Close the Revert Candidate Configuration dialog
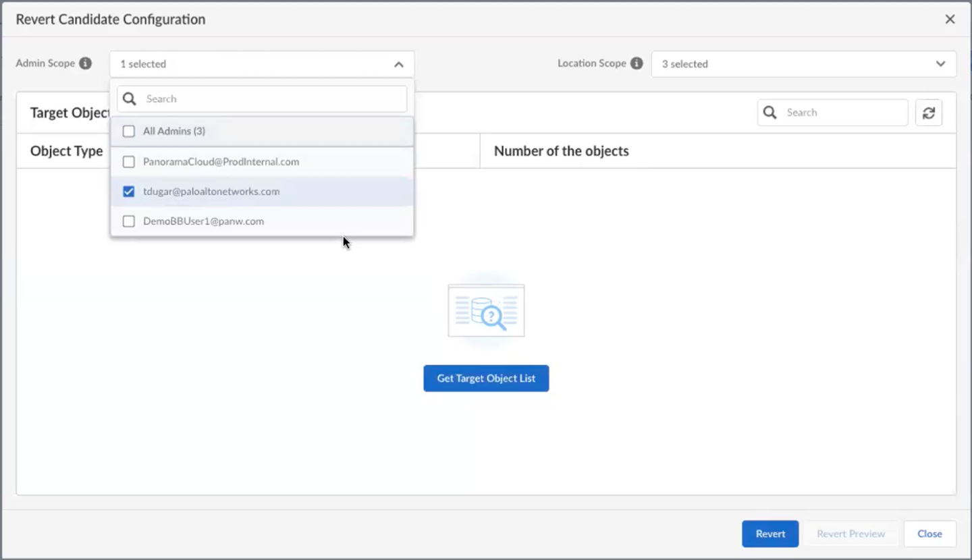This screenshot has width=972, height=560. point(950,20)
